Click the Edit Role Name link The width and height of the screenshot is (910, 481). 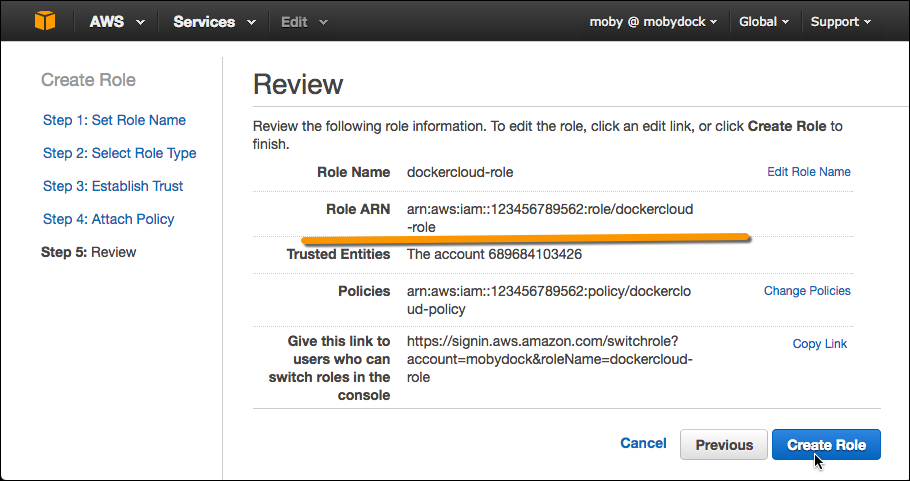click(x=808, y=172)
